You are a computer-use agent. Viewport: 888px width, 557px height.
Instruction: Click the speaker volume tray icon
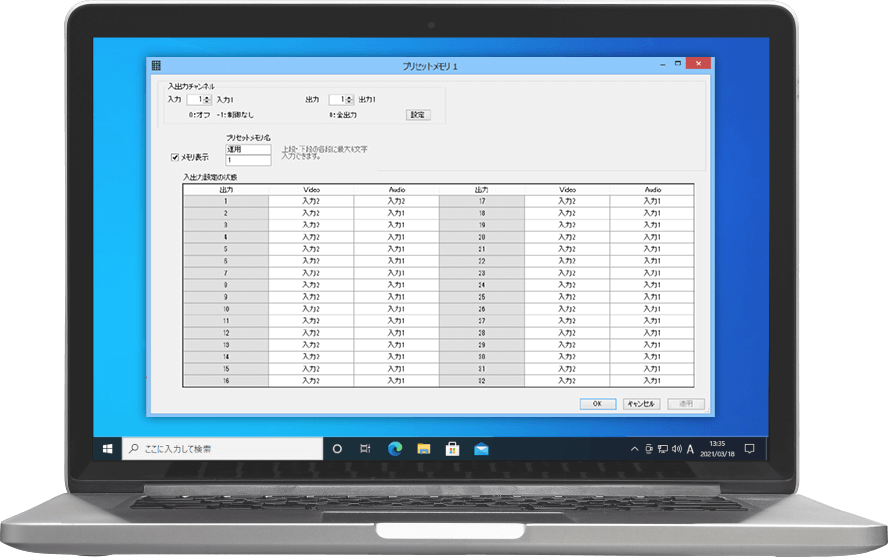(677, 449)
